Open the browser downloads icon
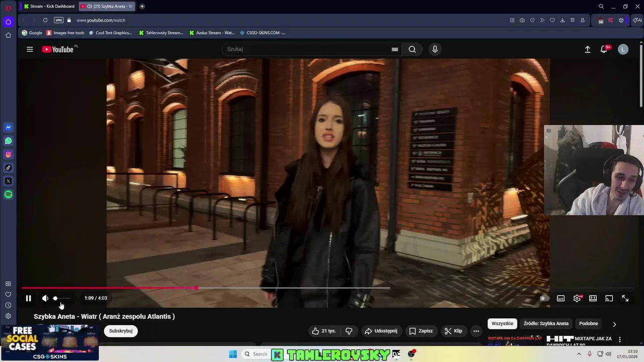644x362 pixels. (x=562, y=20)
